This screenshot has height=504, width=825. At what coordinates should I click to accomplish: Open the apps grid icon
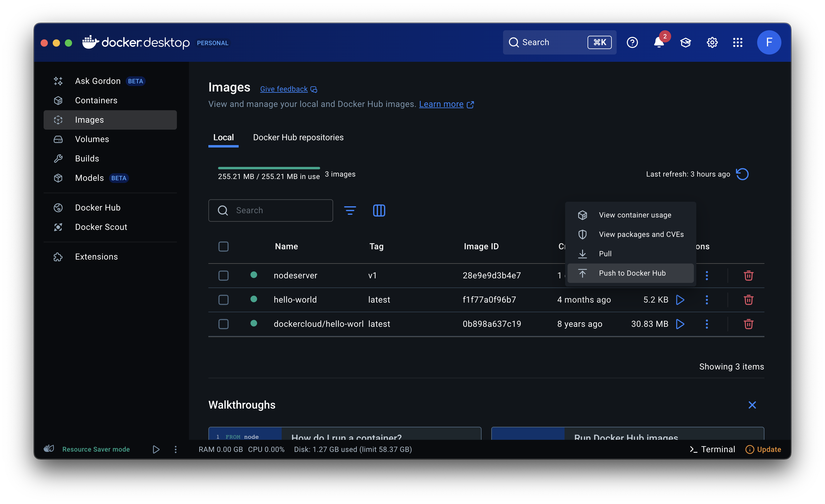[737, 42]
